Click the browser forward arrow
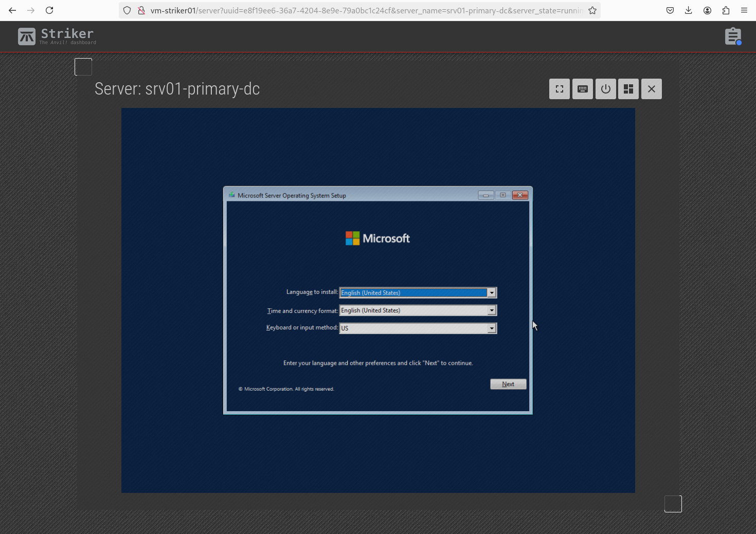756x534 pixels. (x=31, y=10)
